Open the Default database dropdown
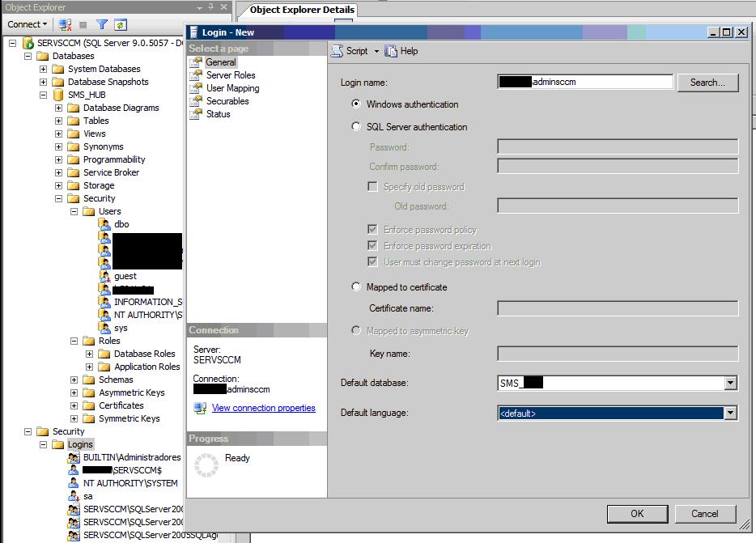 730,383
